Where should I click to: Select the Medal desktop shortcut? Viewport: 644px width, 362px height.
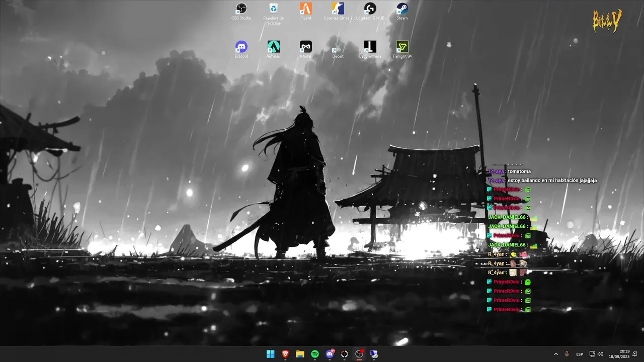[306, 50]
